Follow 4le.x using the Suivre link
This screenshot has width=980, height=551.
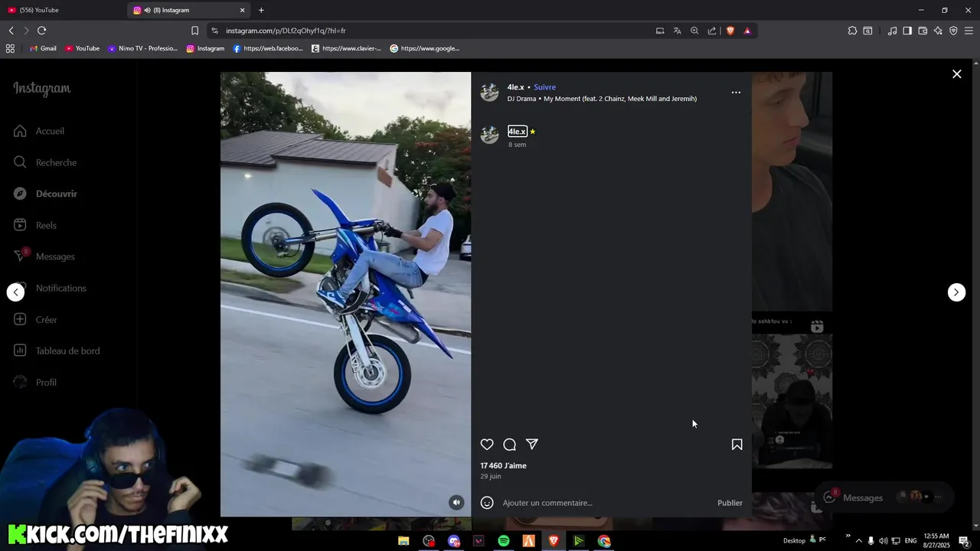coord(544,87)
